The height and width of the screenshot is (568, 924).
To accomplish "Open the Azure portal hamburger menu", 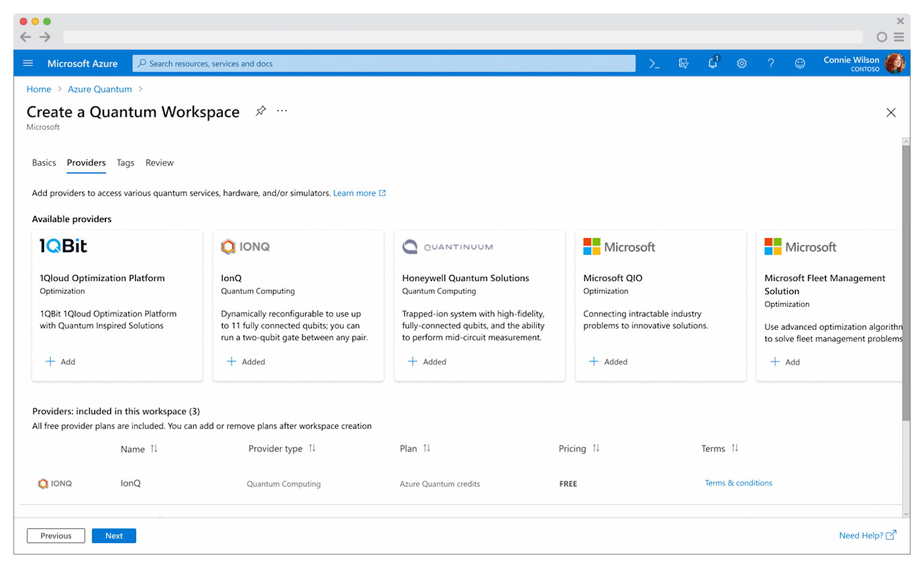I will (28, 63).
